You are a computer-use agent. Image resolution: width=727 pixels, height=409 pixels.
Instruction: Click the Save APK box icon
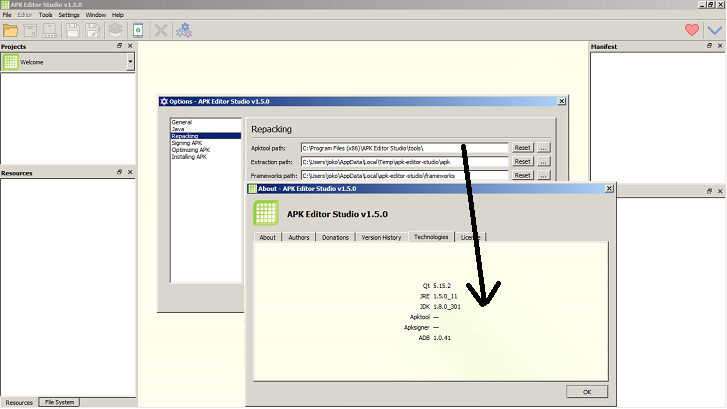tap(30, 31)
